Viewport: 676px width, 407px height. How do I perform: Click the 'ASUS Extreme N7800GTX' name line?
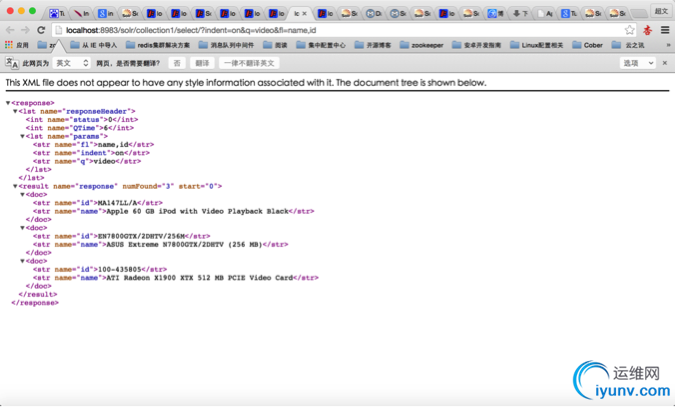click(160, 244)
